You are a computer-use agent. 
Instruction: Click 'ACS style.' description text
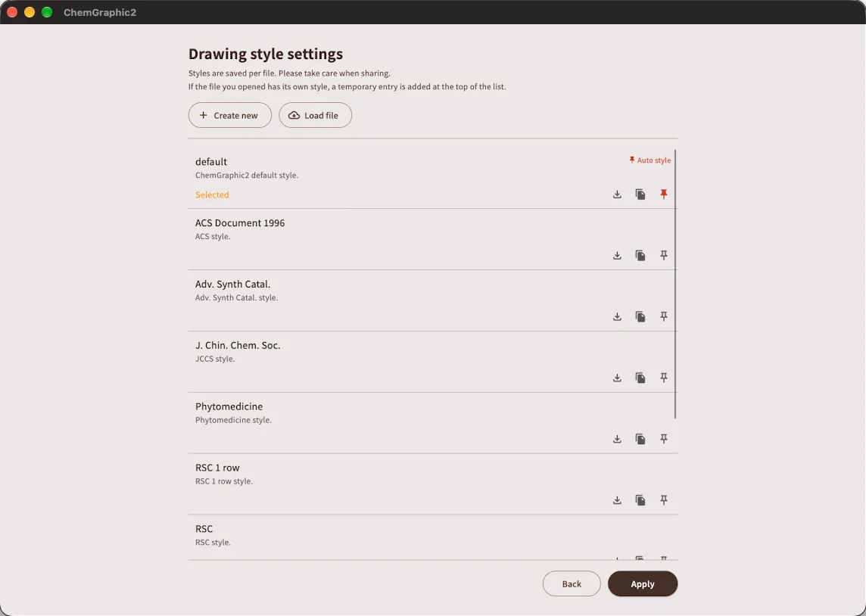213,236
